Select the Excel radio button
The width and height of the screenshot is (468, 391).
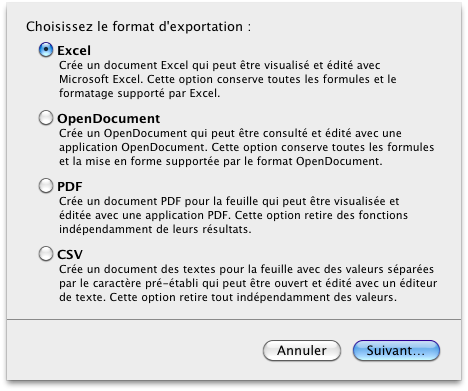pos(46,50)
